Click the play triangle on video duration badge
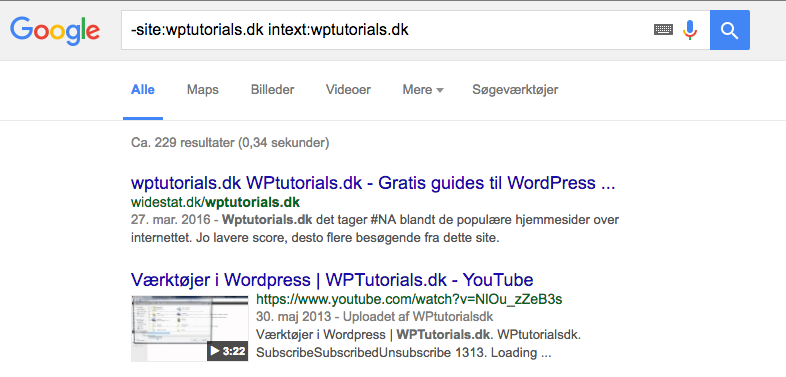 215,351
